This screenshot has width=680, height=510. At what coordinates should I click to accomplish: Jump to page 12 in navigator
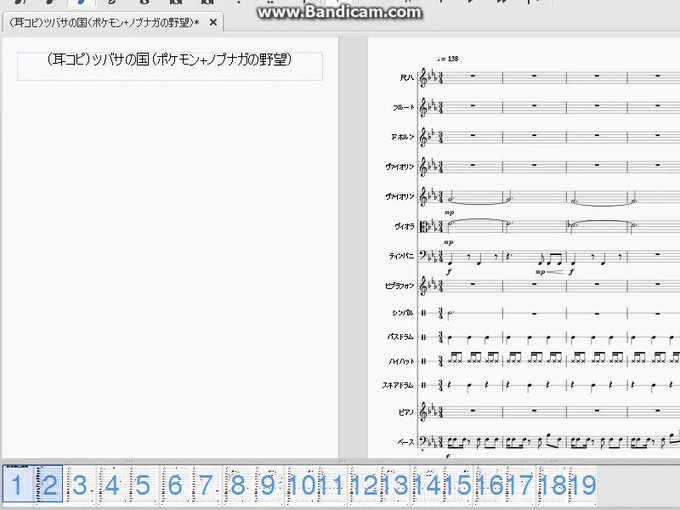[364, 484]
